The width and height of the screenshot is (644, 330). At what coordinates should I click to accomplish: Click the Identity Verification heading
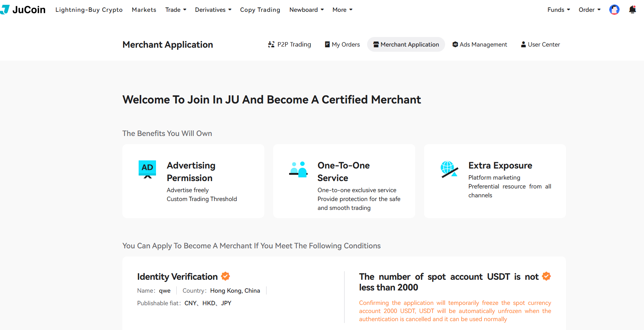177,276
